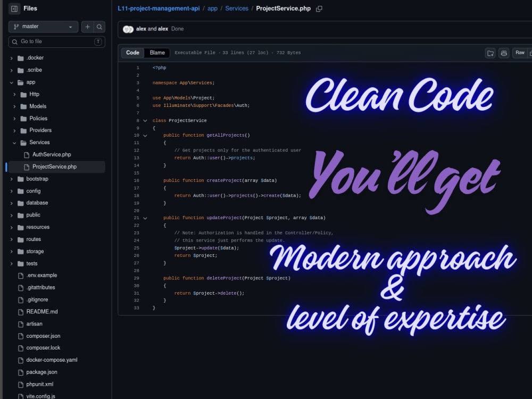Open the storage folder

click(35, 252)
